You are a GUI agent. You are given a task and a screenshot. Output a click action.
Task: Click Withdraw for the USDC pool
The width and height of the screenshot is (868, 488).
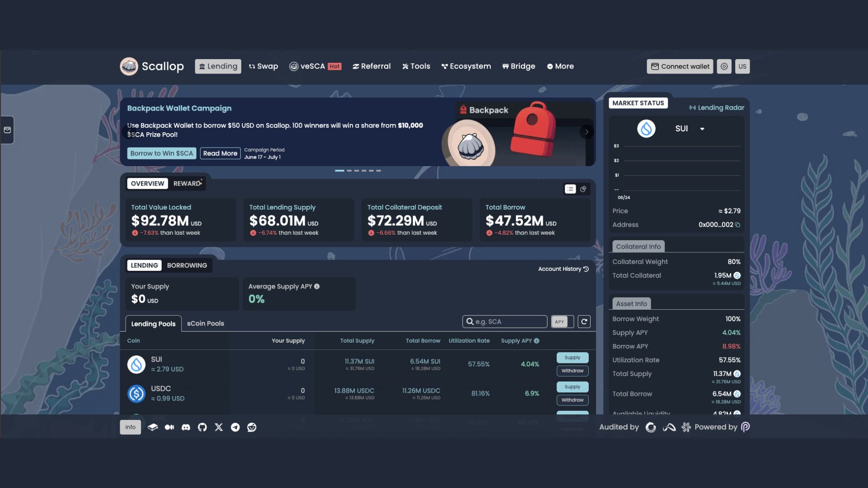[x=572, y=400]
